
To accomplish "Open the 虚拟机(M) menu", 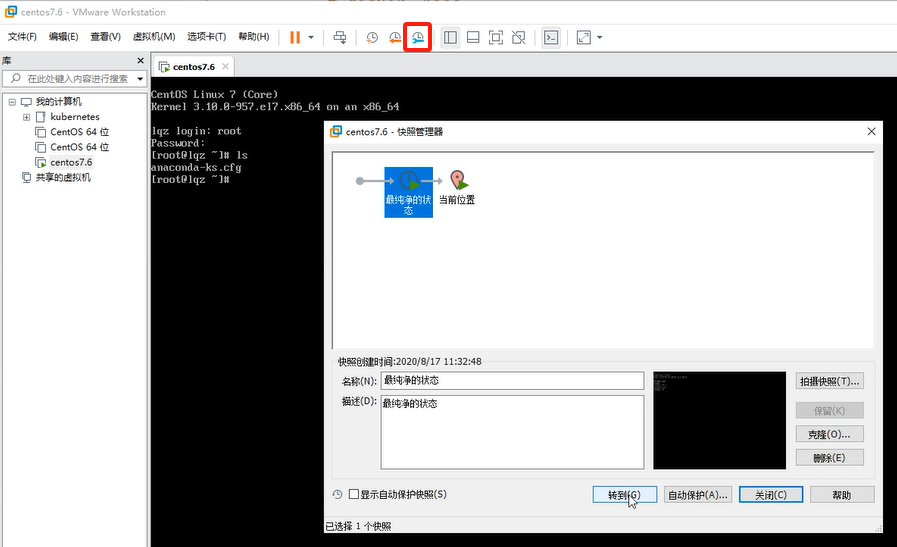I will (154, 37).
